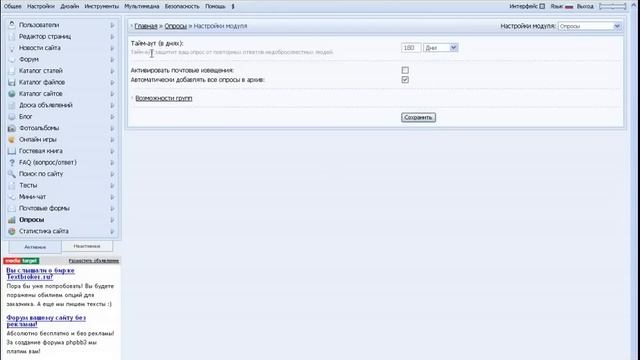Click the Каталог сайтов globe icon
This screenshot has height=360, width=640.
coord(12,93)
